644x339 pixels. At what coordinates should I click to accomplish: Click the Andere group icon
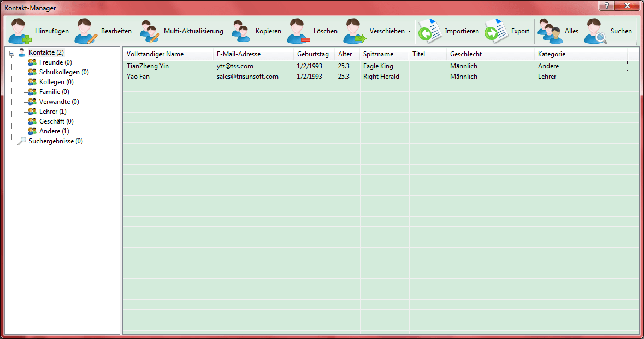pos(32,131)
